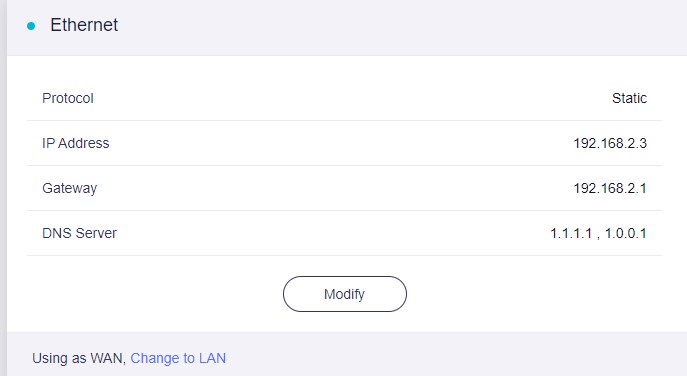Click the 192.168.2.3 IP address value
Viewport: 687px width, 376px height.
(x=610, y=143)
